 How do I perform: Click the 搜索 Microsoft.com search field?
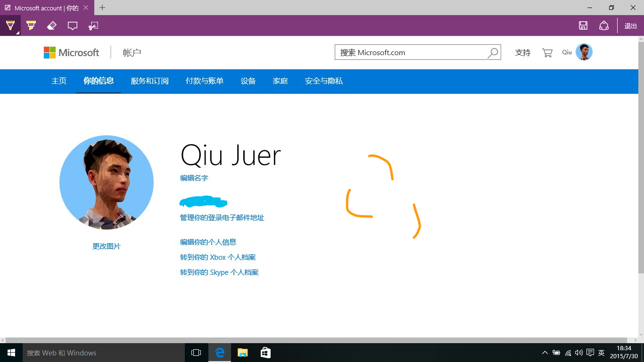(410, 52)
